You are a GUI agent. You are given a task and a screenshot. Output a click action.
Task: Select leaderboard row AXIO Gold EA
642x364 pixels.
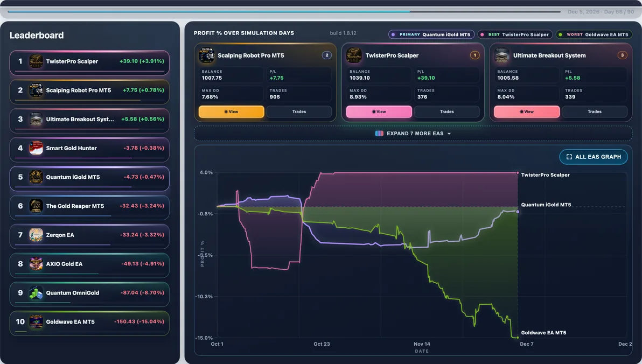point(89,265)
